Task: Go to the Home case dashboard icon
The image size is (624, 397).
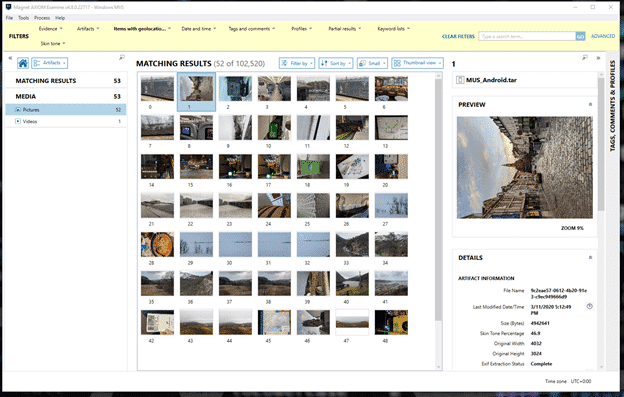Action: 23,63
